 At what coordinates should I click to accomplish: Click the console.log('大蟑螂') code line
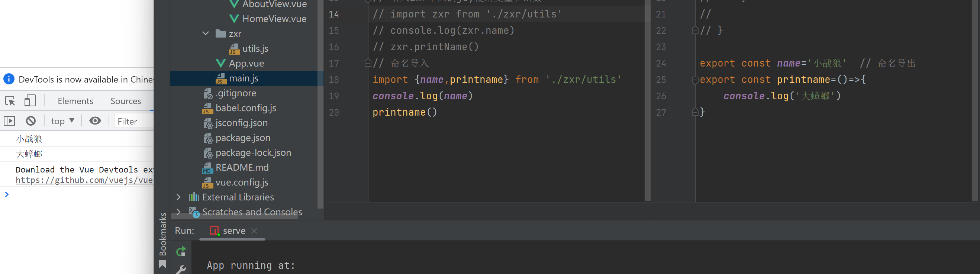(x=782, y=96)
